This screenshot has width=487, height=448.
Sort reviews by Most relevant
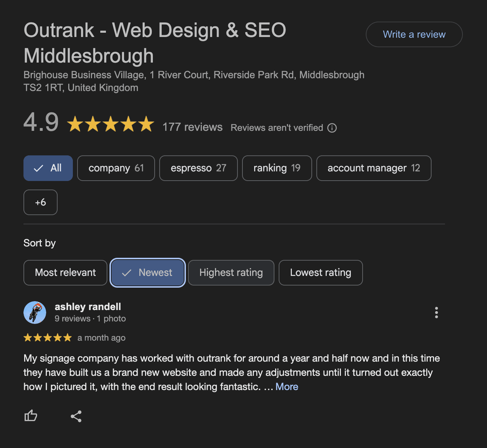tap(65, 273)
